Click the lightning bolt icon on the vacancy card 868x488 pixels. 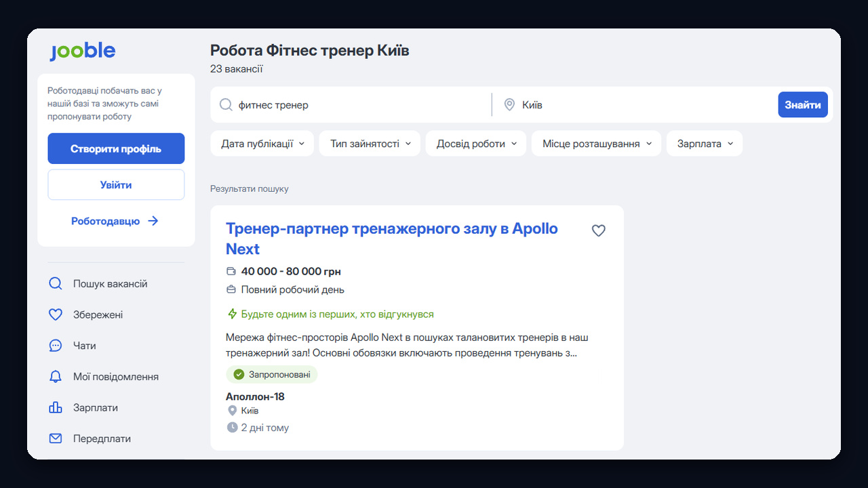coord(232,314)
